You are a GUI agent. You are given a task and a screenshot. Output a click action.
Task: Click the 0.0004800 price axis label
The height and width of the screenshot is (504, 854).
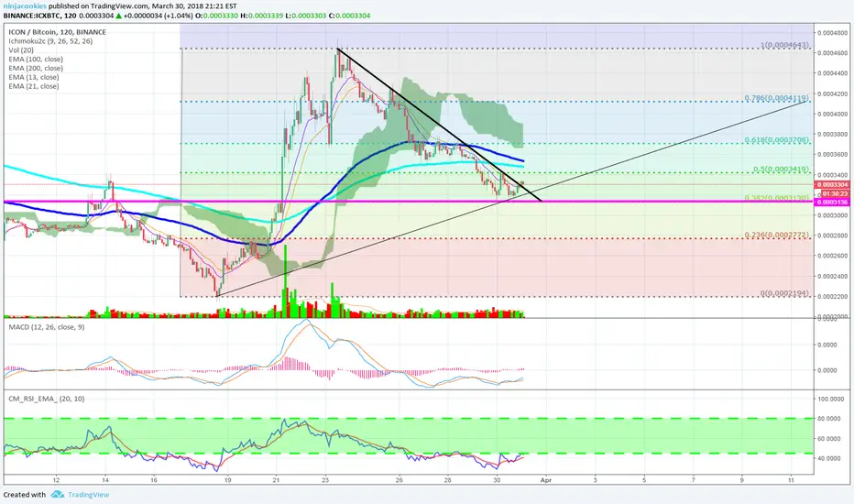833,33
